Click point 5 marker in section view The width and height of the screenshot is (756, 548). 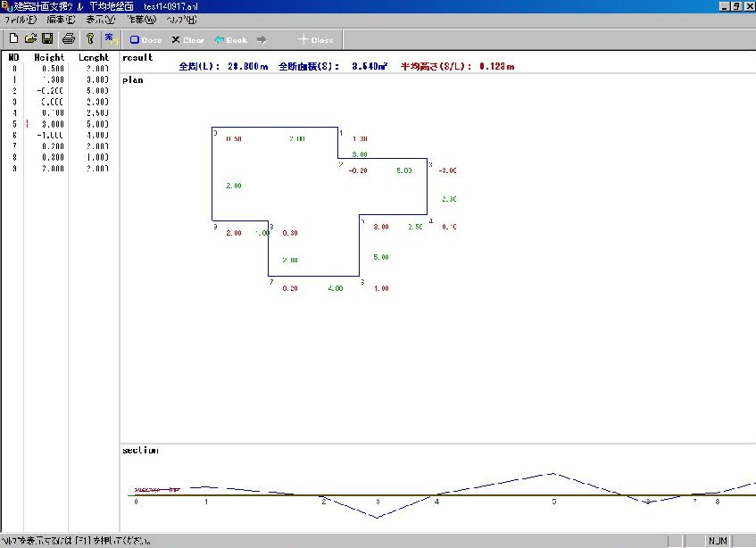[554, 502]
